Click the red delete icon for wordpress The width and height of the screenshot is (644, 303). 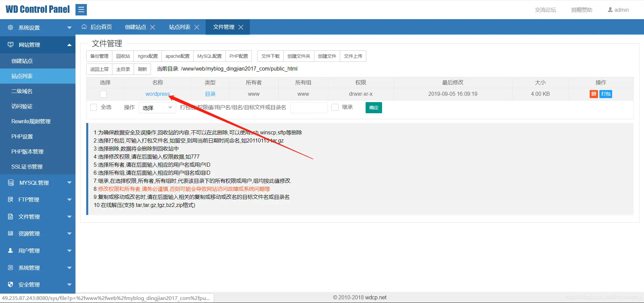[x=594, y=94]
